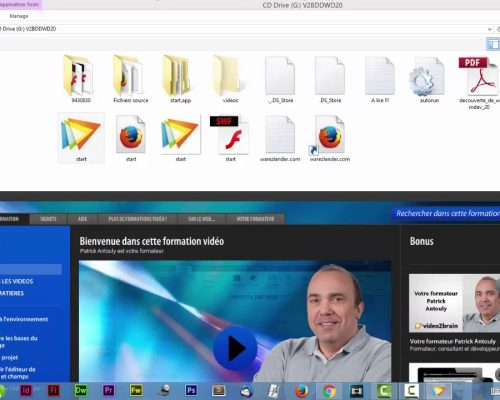Viewport: 500px width, 400px height.
Task: Toggle the Explorer preview pane button
Action: [x=493, y=44]
